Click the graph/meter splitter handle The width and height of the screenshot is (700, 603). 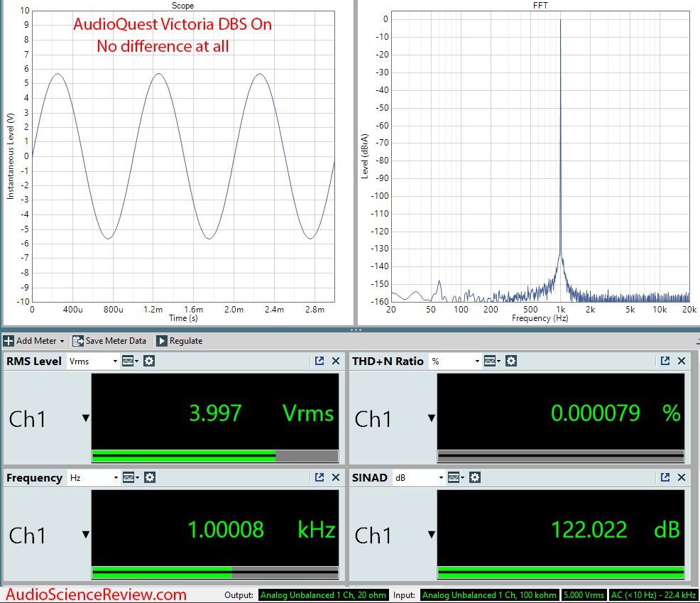[x=356, y=330]
